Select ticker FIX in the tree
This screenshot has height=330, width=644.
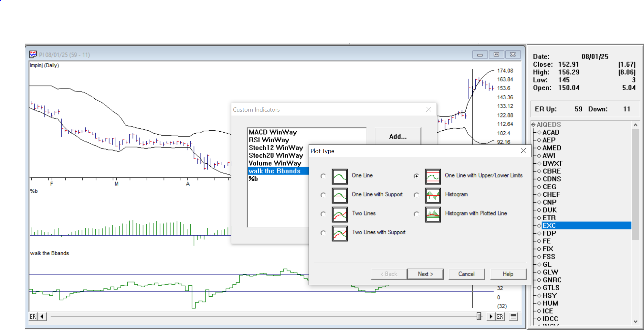[548, 249]
